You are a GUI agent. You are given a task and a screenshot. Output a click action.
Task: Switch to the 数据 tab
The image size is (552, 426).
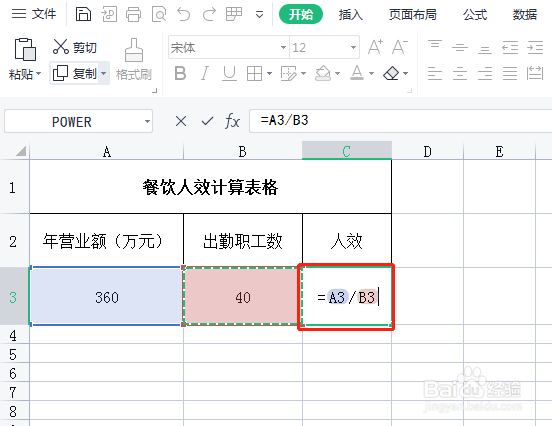(x=525, y=14)
